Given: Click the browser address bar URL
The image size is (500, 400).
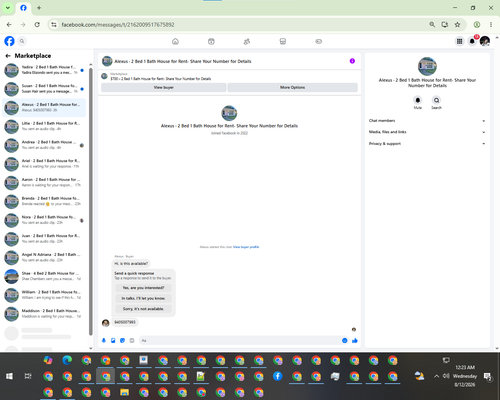Looking at the screenshot, I should pos(118,25).
